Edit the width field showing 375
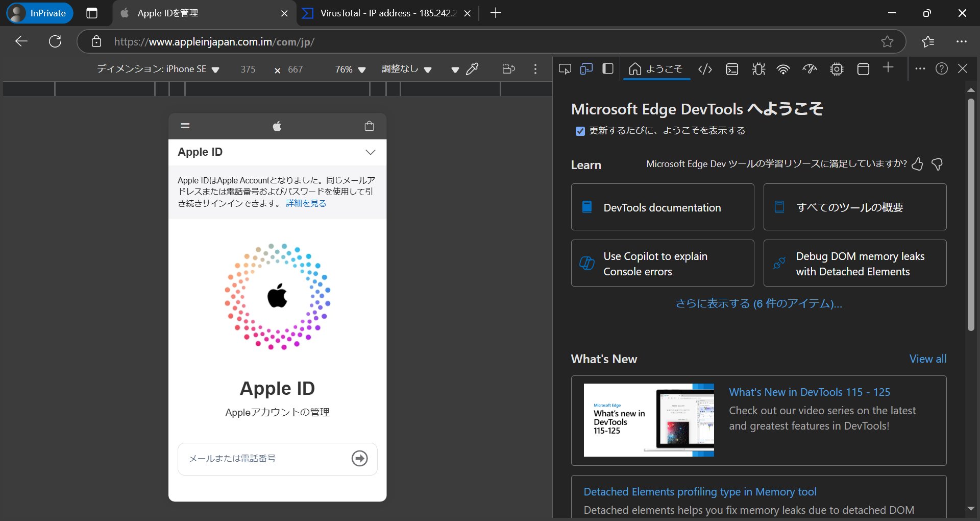This screenshot has height=521, width=980. point(248,69)
